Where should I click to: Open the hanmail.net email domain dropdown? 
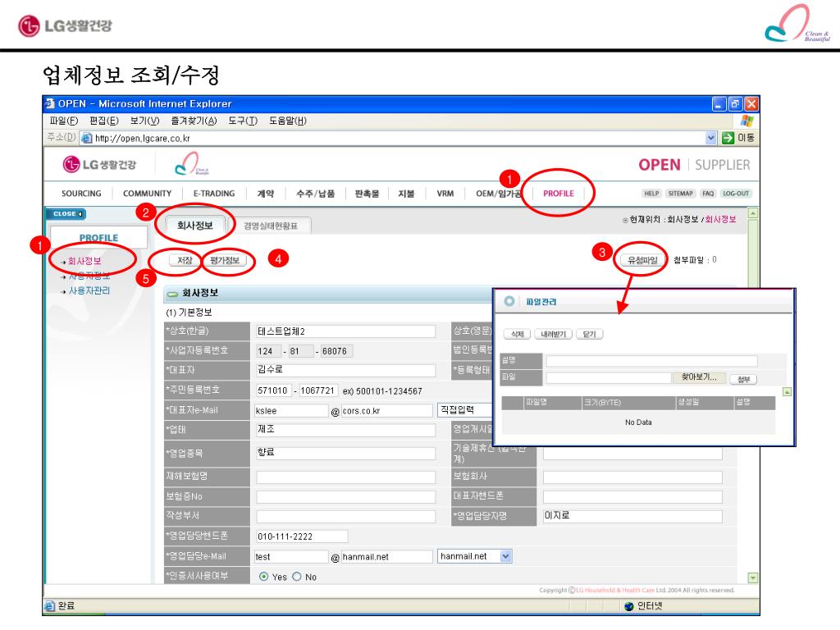[506, 557]
